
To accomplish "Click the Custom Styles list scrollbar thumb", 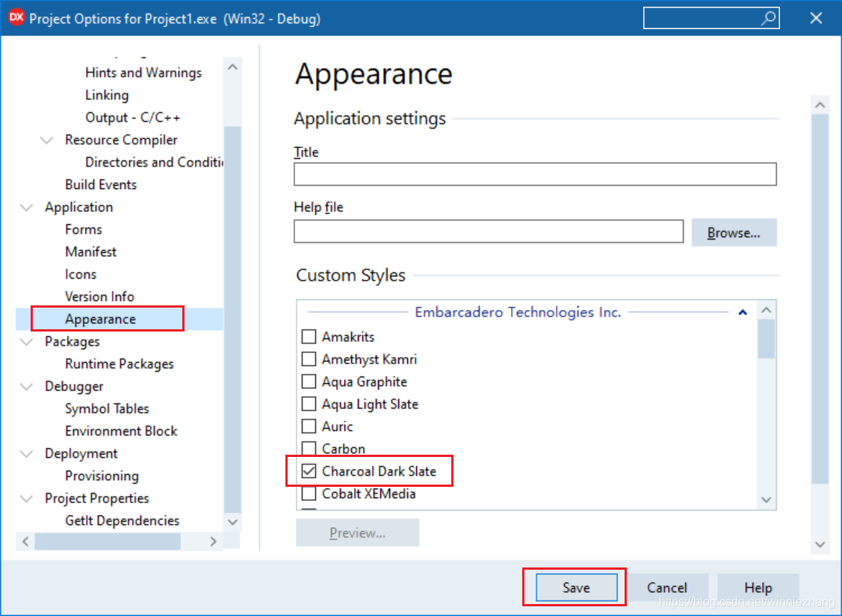I will click(767, 338).
